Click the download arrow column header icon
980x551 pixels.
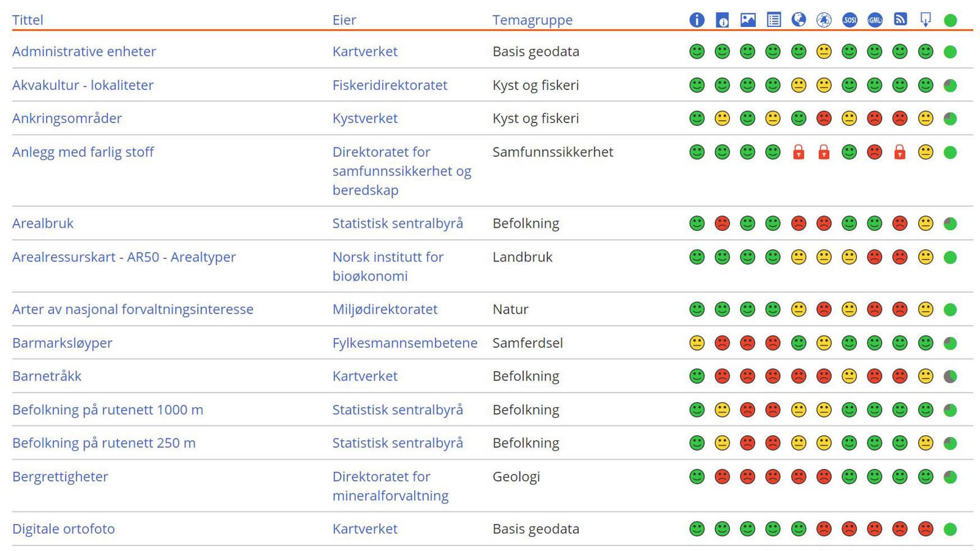(x=925, y=20)
